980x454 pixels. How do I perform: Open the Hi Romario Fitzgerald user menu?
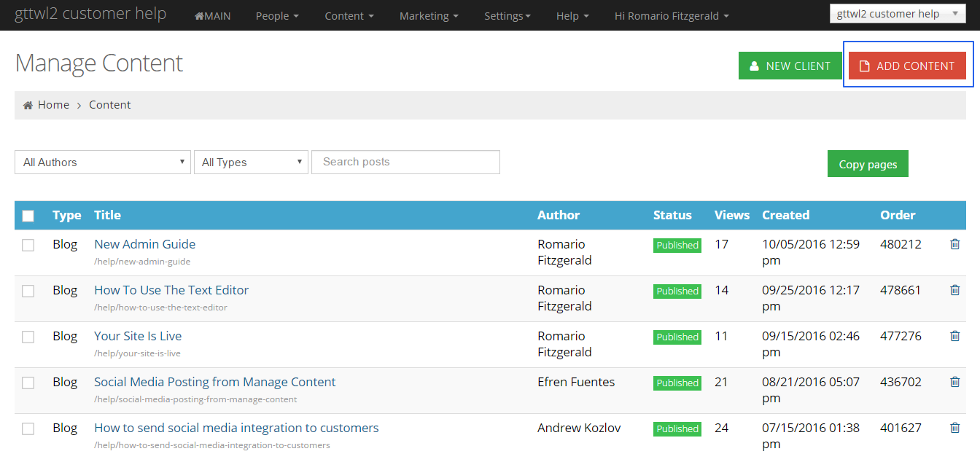[x=672, y=16]
